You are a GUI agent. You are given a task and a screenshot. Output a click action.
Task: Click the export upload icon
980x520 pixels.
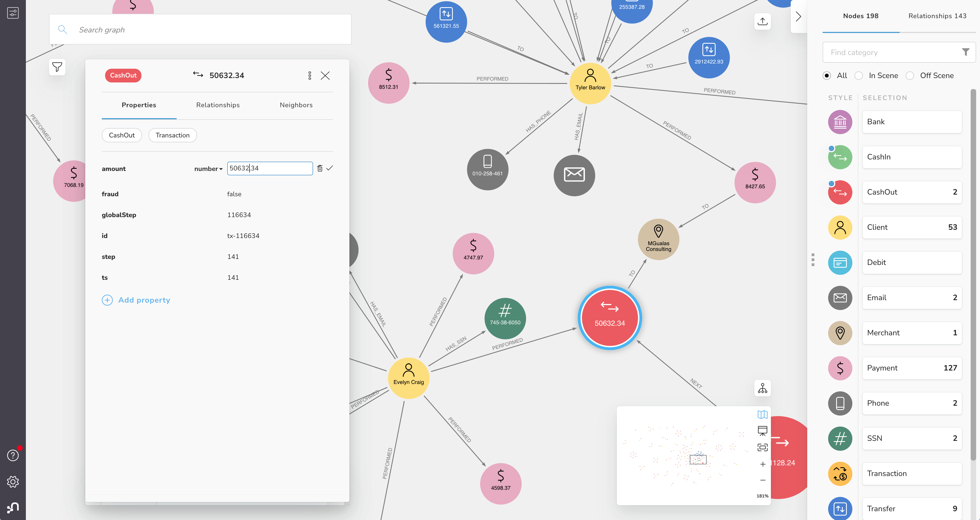[762, 21]
